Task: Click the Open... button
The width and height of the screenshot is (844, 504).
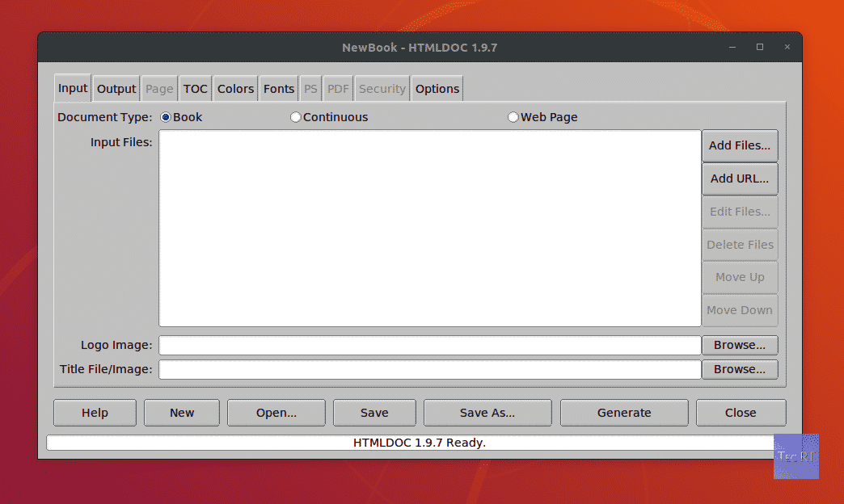Action: (276, 413)
